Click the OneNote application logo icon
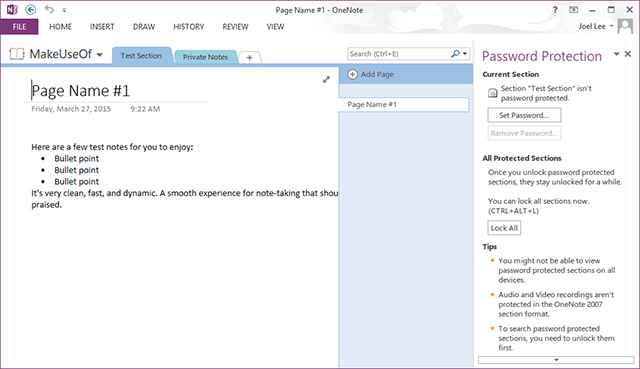 click(12, 9)
